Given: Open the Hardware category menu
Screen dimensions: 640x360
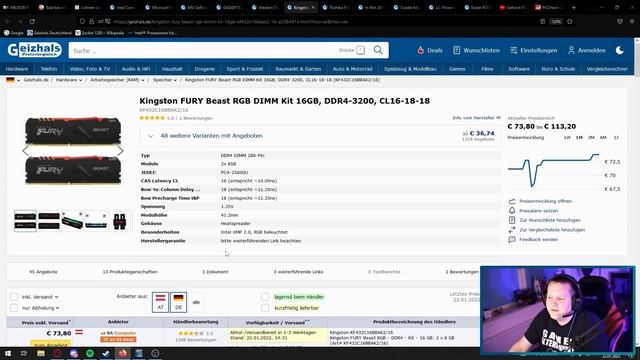Looking at the screenshot, I should [17, 69].
